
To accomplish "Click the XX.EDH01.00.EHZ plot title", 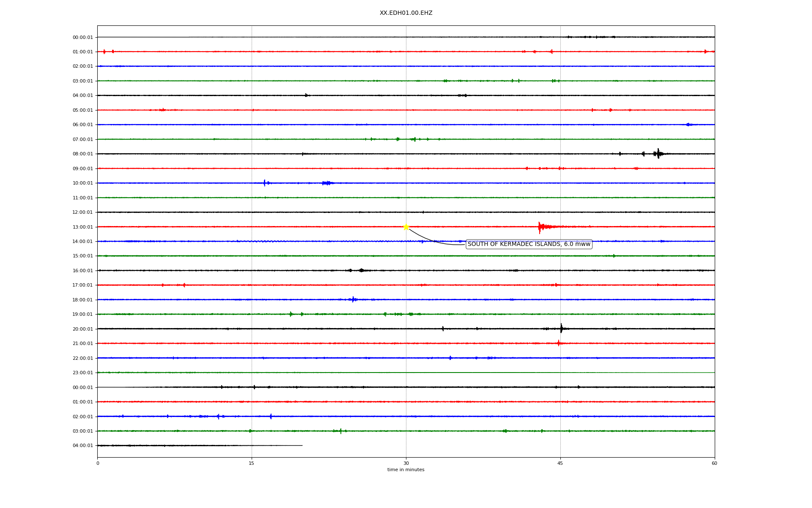I will coord(406,13).
